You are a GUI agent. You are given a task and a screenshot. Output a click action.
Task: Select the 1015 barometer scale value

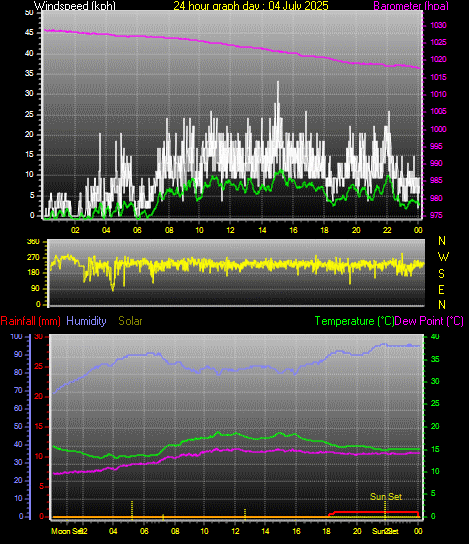tap(438, 77)
